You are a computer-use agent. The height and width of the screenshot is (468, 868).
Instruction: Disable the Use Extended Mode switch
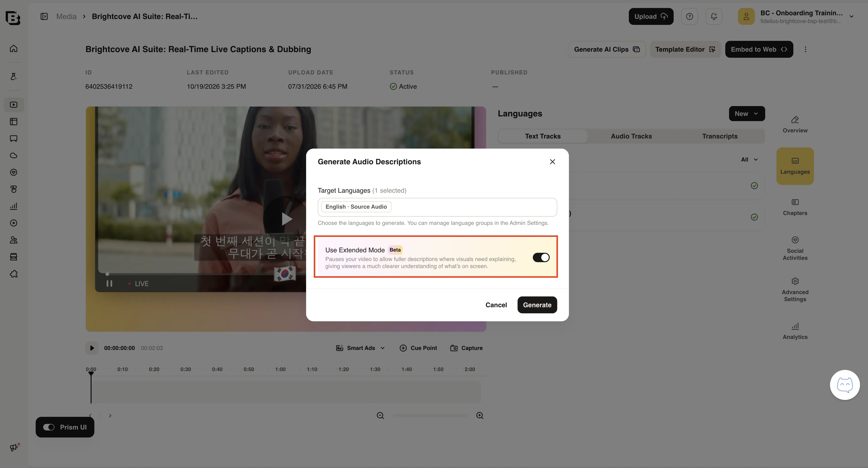click(x=541, y=257)
